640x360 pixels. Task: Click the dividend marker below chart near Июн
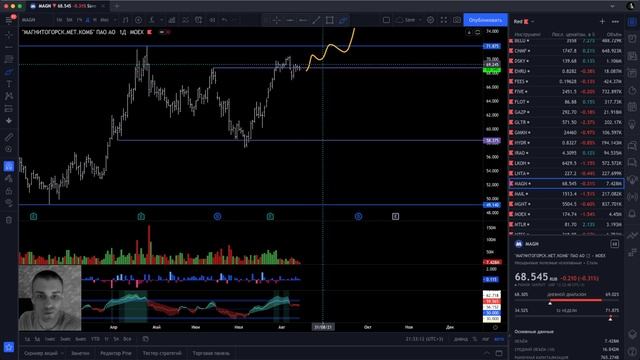(217, 216)
